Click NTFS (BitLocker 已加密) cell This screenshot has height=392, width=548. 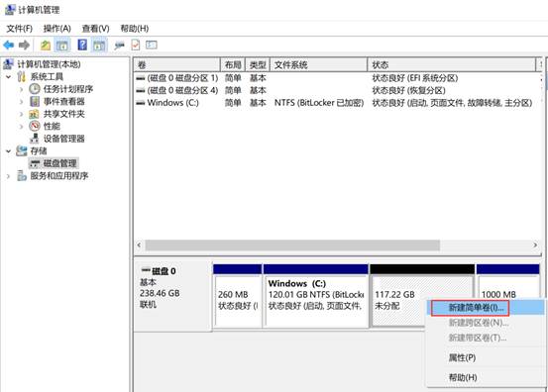[x=319, y=103]
